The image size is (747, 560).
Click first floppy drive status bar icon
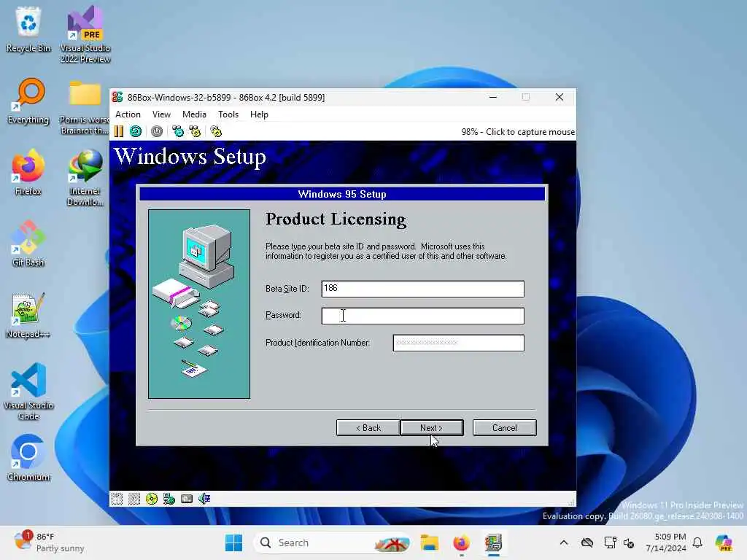tap(117, 499)
